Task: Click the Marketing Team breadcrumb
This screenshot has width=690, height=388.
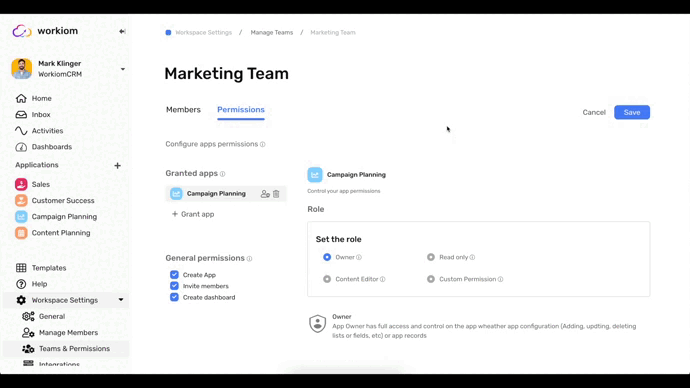Action: 333,33
